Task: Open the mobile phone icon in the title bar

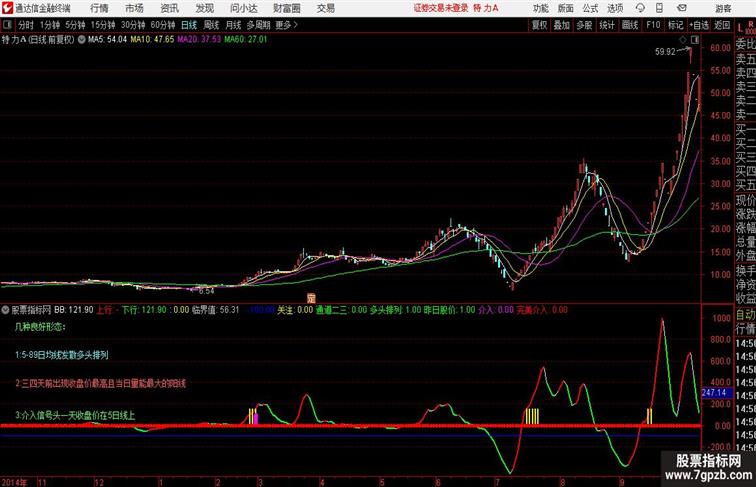Action: click(659, 8)
